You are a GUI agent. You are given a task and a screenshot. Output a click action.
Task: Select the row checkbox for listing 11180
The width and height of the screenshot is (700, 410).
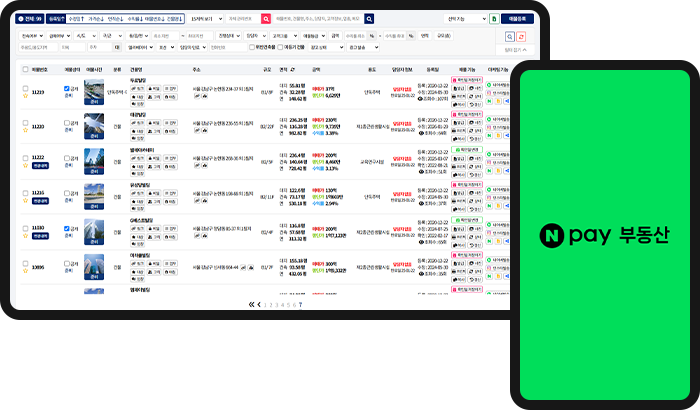pos(25,228)
